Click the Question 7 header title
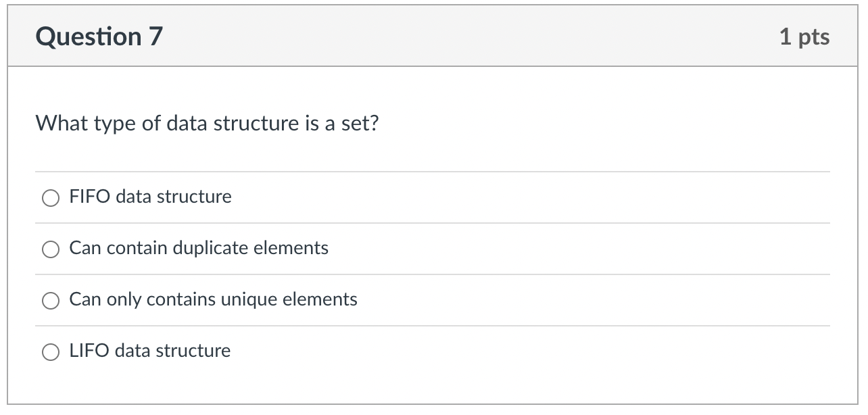This screenshot has height=415, width=868. 99,36
